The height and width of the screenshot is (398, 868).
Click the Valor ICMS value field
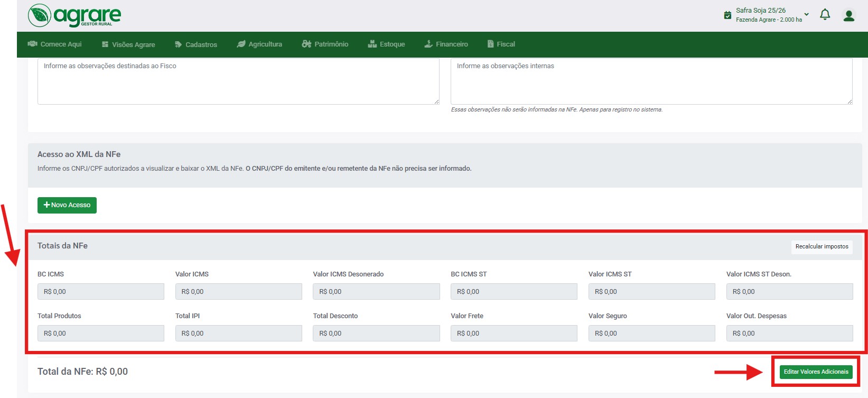(x=239, y=292)
